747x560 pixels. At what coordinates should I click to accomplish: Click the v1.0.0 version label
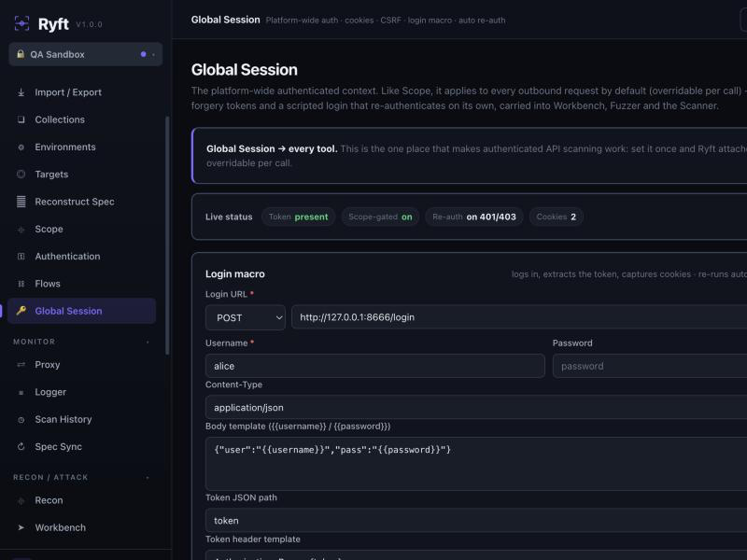click(89, 24)
